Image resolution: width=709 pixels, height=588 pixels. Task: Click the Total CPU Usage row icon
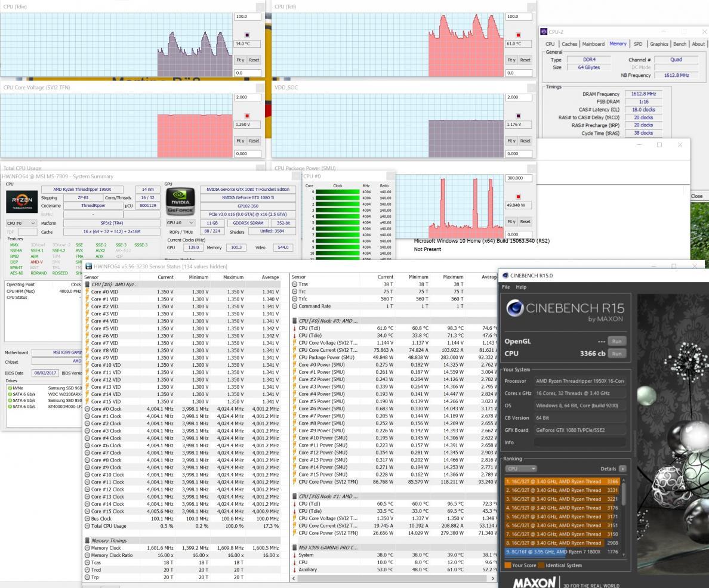click(87, 526)
